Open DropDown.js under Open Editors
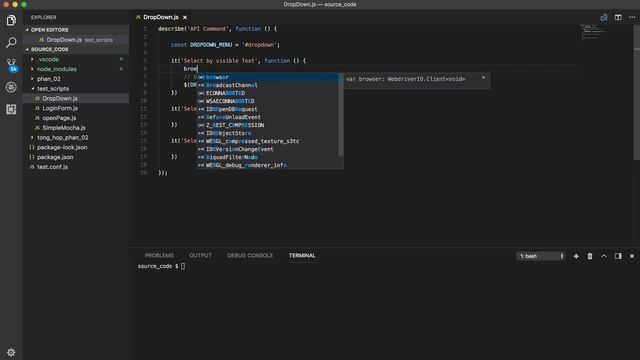640x360 pixels. 76,40
